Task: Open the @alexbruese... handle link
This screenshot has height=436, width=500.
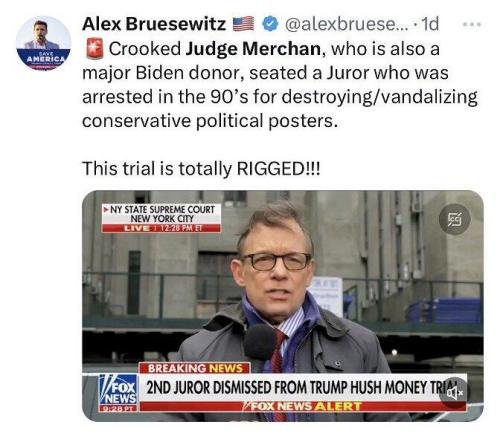Action: (x=346, y=24)
